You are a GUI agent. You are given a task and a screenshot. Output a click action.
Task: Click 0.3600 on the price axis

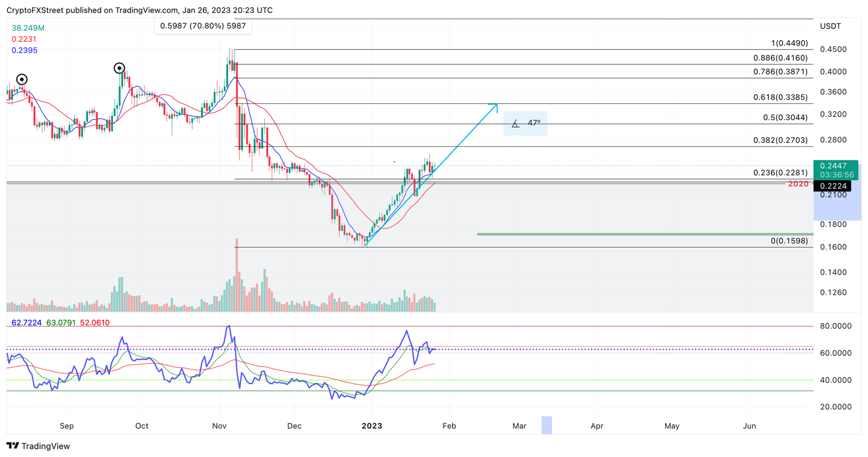pyautogui.click(x=834, y=92)
